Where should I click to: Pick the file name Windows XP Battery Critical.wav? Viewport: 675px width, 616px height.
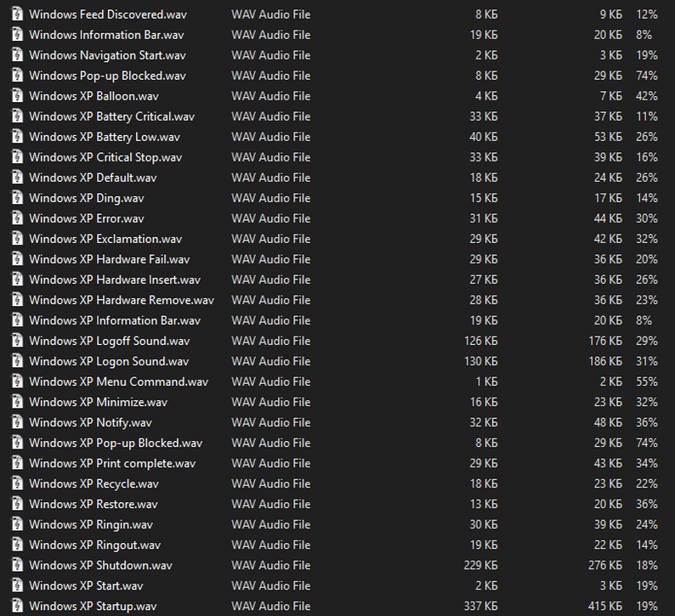[112, 116]
